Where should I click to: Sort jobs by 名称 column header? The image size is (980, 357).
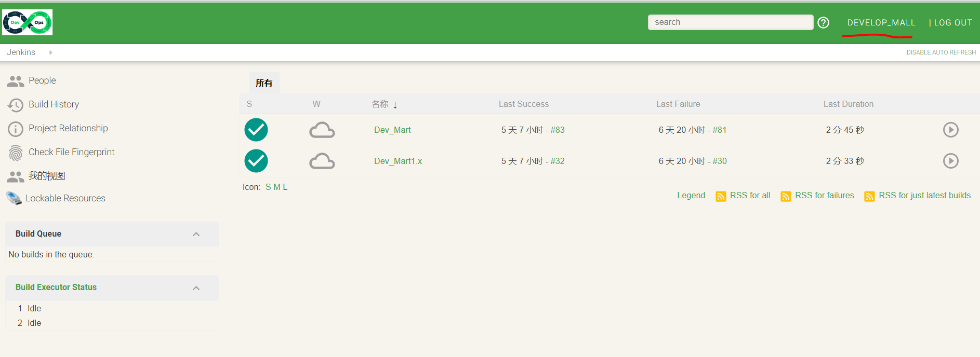tap(380, 104)
